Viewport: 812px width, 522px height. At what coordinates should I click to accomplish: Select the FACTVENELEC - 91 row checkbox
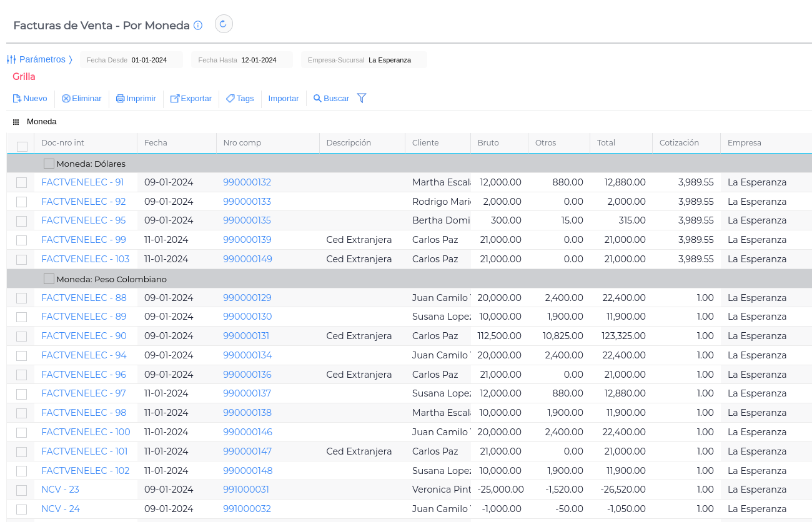[x=22, y=182]
